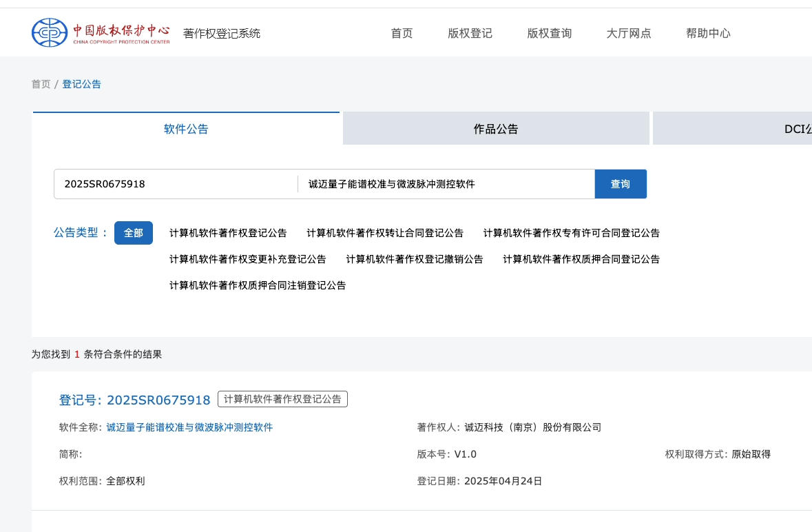The image size is (812, 532).
Task: Filter by 计算机软件著作权专有许可合同登记公告
Action: 571,233
